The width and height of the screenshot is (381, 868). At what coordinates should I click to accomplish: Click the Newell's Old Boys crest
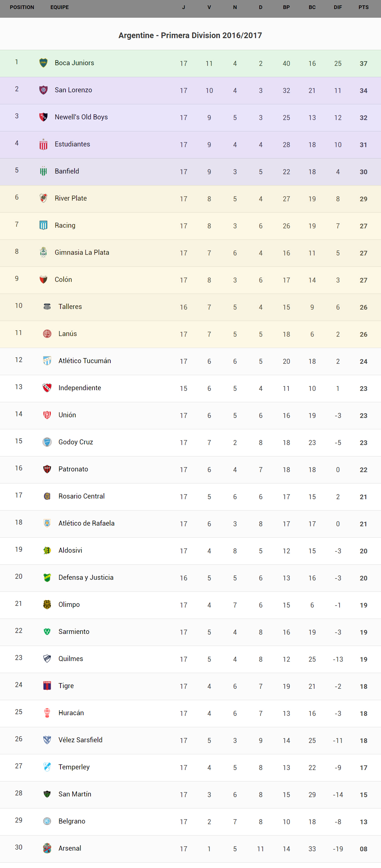point(43,117)
